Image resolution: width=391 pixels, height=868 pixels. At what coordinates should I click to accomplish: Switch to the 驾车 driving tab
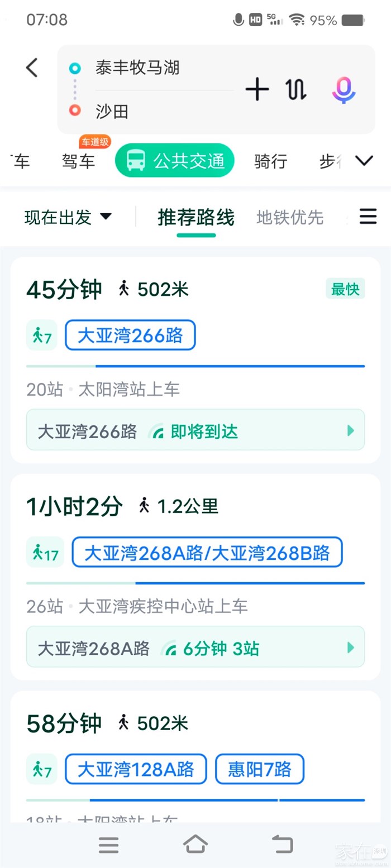78,161
